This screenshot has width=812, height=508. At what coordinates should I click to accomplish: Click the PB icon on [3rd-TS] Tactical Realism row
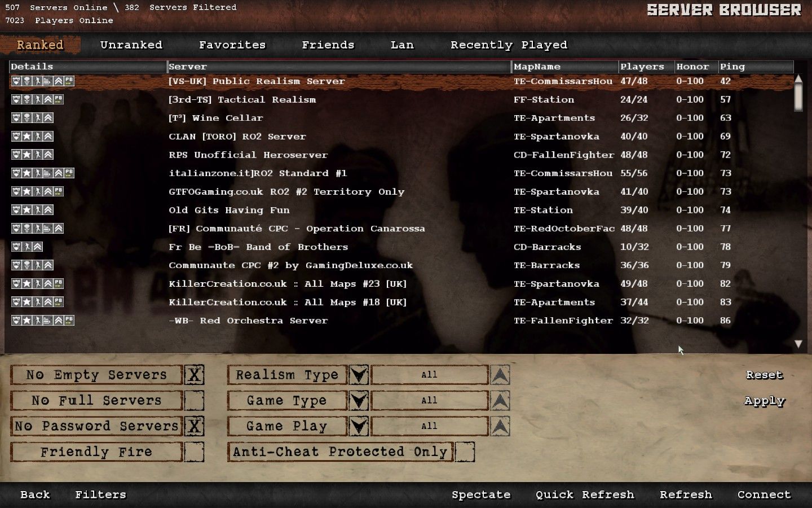58,100
